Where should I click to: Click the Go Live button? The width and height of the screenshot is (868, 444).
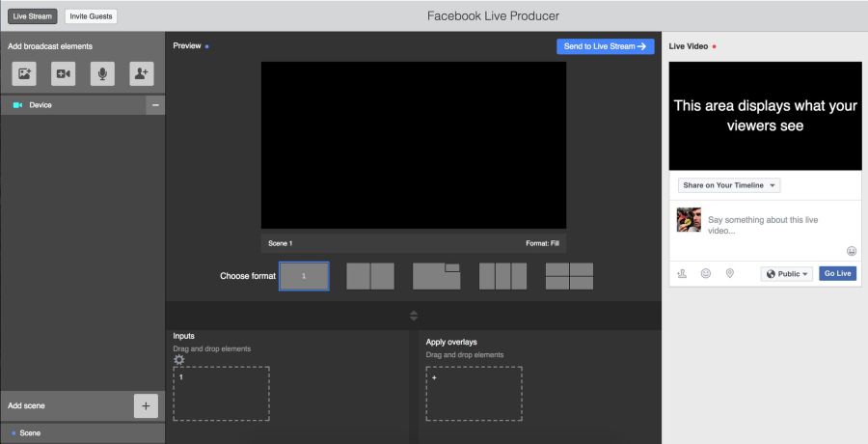tap(837, 274)
